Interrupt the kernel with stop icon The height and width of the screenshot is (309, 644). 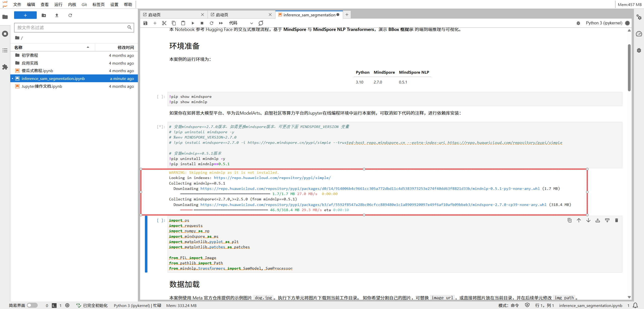tap(202, 23)
